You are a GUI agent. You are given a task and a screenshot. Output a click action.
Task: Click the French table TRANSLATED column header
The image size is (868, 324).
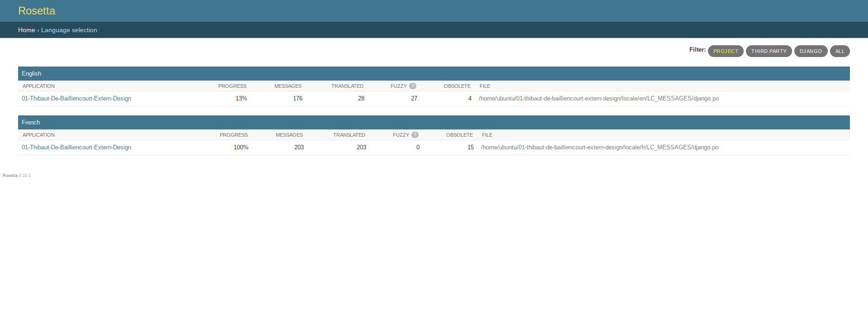pyautogui.click(x=349, y=135)
